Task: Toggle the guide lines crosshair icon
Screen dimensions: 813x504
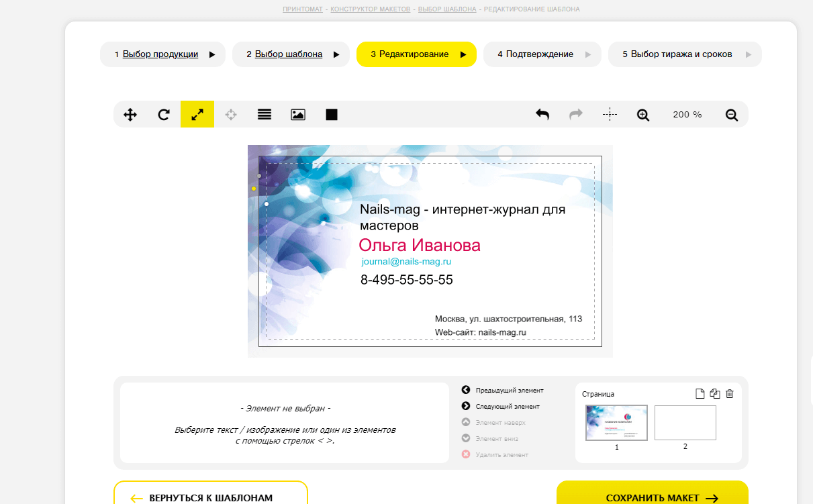Action: coord(610,115)
